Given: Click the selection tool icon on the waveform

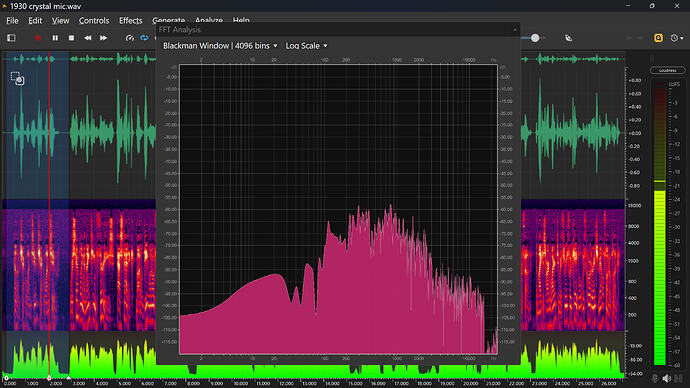Looking at the screenshot, I should click(17, 78).
